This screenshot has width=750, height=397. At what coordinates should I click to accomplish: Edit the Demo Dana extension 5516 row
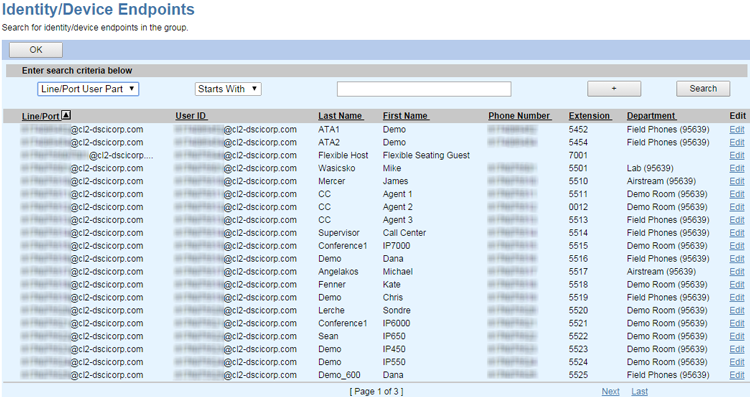click(x=737, y=259)
